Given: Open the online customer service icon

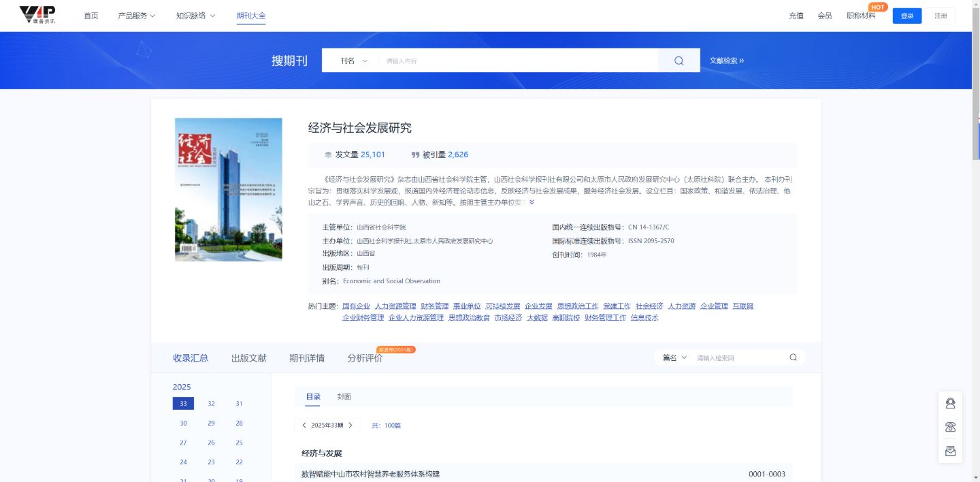Looking at the screenshot, I should click(950, 403).
